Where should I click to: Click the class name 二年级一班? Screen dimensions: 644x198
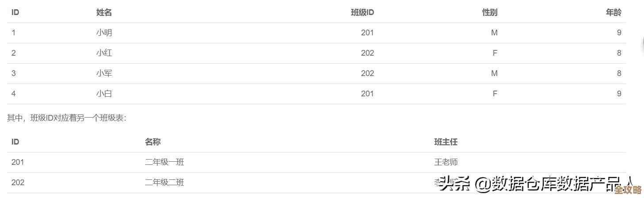click(x=165, y=162)
